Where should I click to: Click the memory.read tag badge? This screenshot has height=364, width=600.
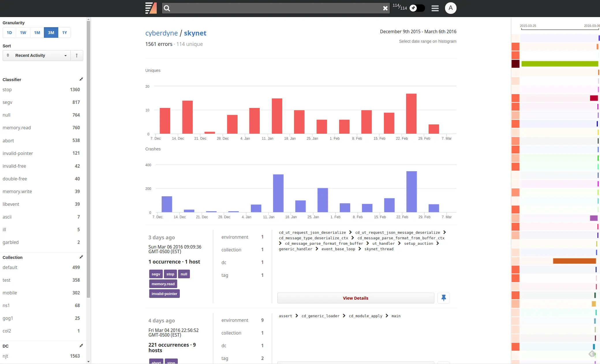(x=163, y=284)
